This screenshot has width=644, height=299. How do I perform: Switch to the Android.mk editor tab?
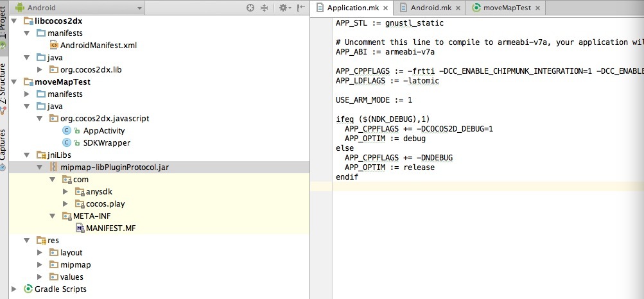[430, 8]
